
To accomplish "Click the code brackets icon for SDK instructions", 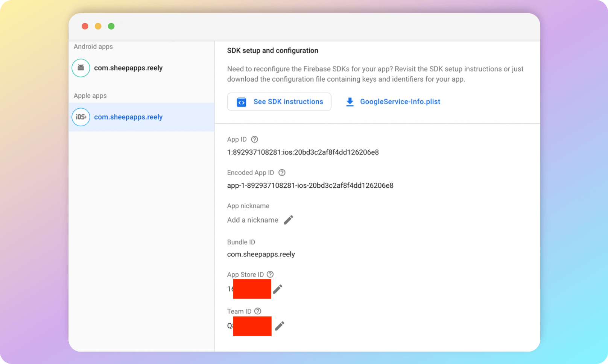I will coord(241,102).
